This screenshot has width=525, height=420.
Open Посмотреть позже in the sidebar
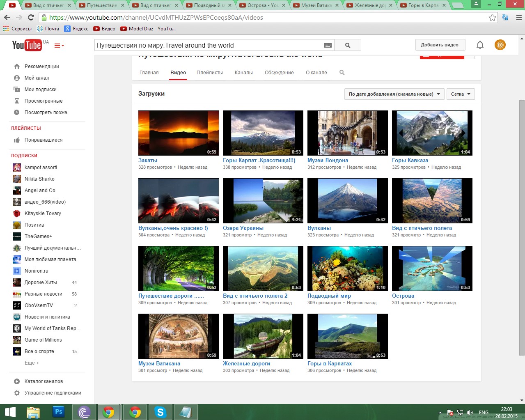(46, 112)
